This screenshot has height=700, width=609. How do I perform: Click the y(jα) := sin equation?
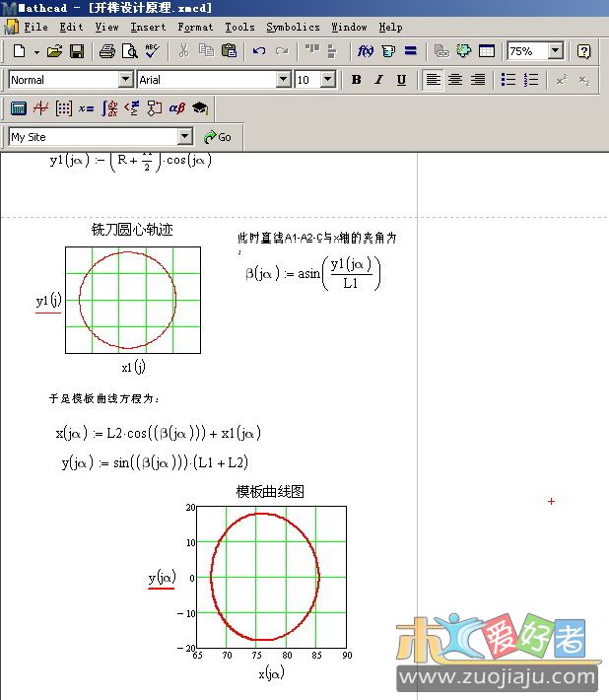coord(155,462)
